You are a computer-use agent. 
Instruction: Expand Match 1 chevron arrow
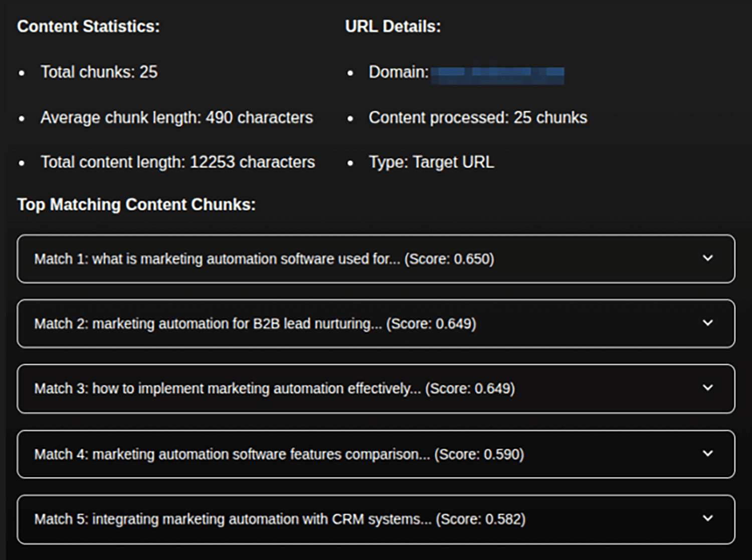tap(707, 258)
